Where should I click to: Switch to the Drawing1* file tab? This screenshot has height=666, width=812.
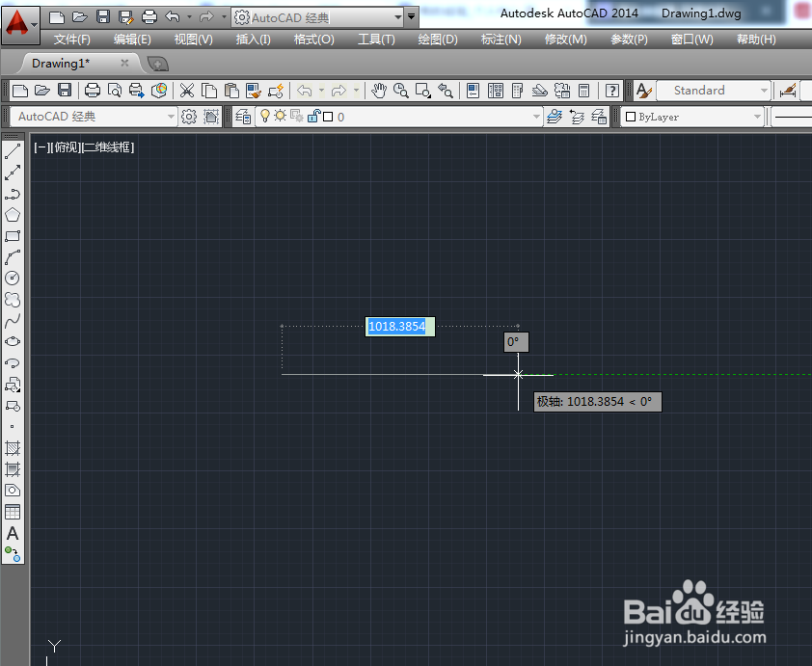coord(61,64)
